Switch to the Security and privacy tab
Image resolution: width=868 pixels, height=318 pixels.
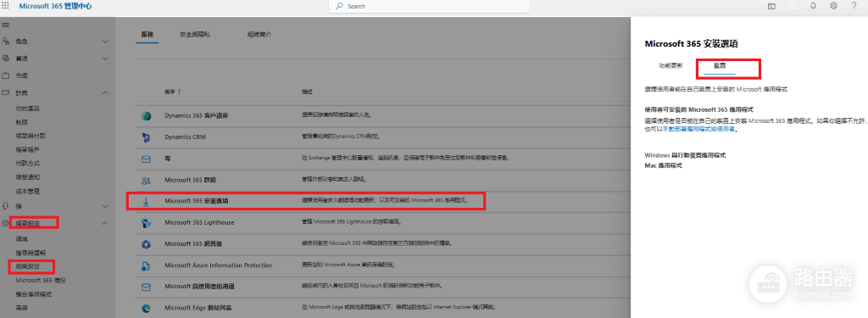[x=195, y=35]
